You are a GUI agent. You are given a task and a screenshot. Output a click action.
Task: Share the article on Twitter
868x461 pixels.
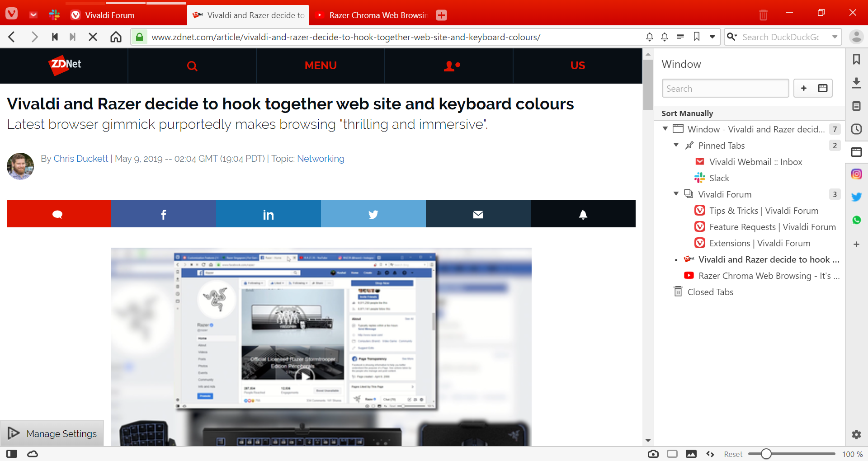click(373, 214)
